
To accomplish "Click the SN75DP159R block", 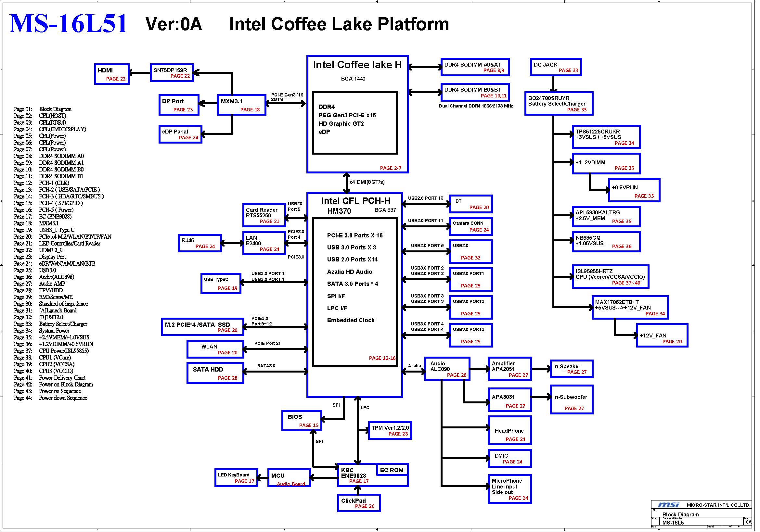I will coord(172,73).
